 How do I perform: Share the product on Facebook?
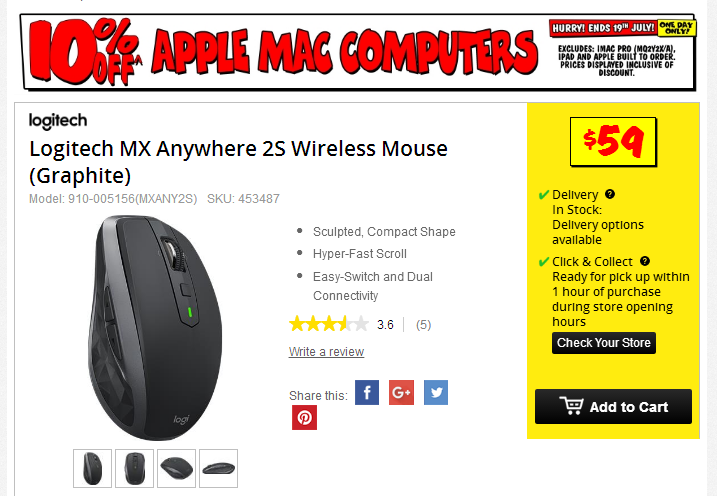coord(367,392)
